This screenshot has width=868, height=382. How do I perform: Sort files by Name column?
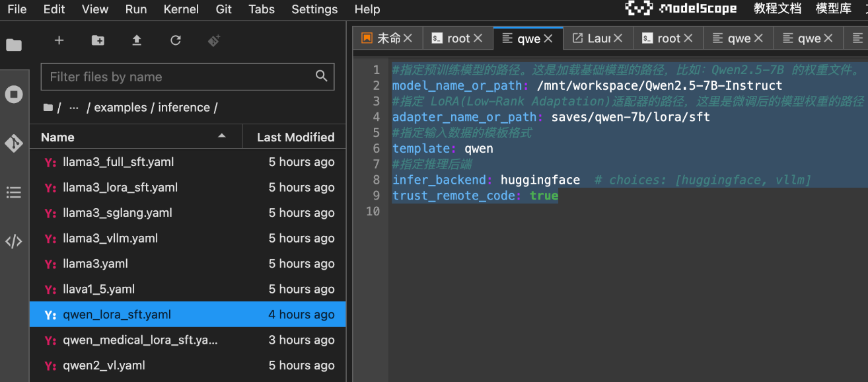tap(136, 137)
